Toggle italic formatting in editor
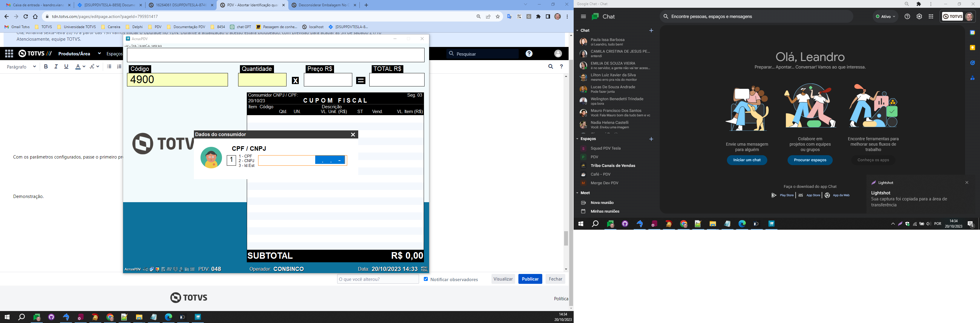Screen dimensions: 980x323 56,67
